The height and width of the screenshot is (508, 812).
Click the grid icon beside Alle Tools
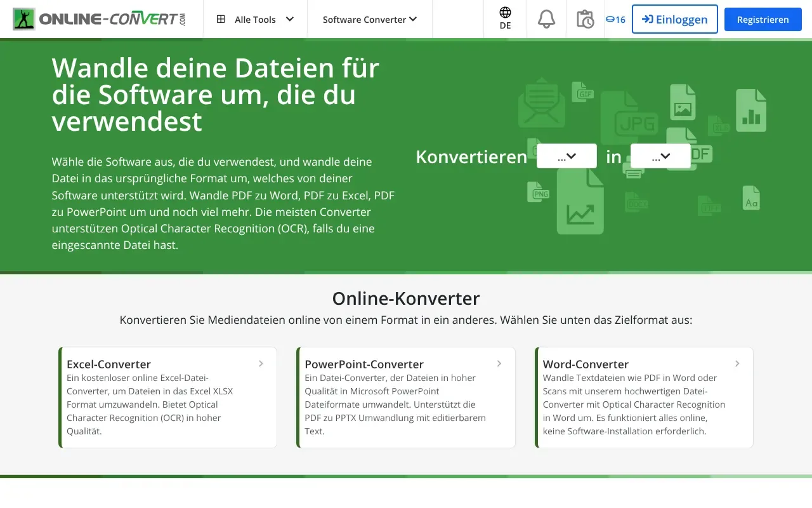point(221,19)
